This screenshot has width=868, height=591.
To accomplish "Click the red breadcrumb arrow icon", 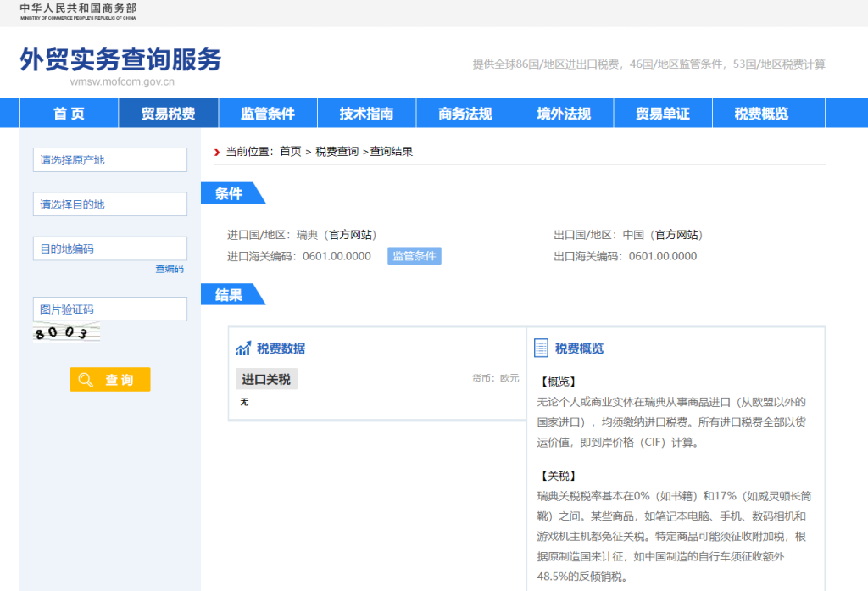I will tap(217, 152).
